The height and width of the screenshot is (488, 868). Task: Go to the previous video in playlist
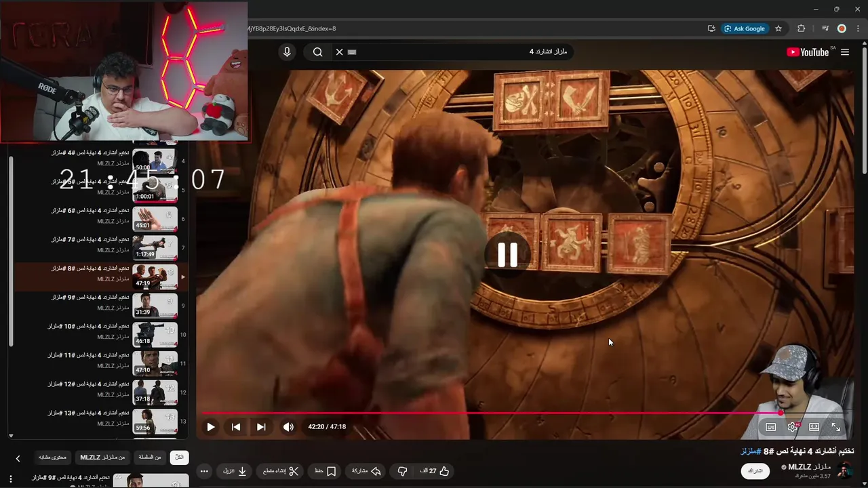pos(236,427)
